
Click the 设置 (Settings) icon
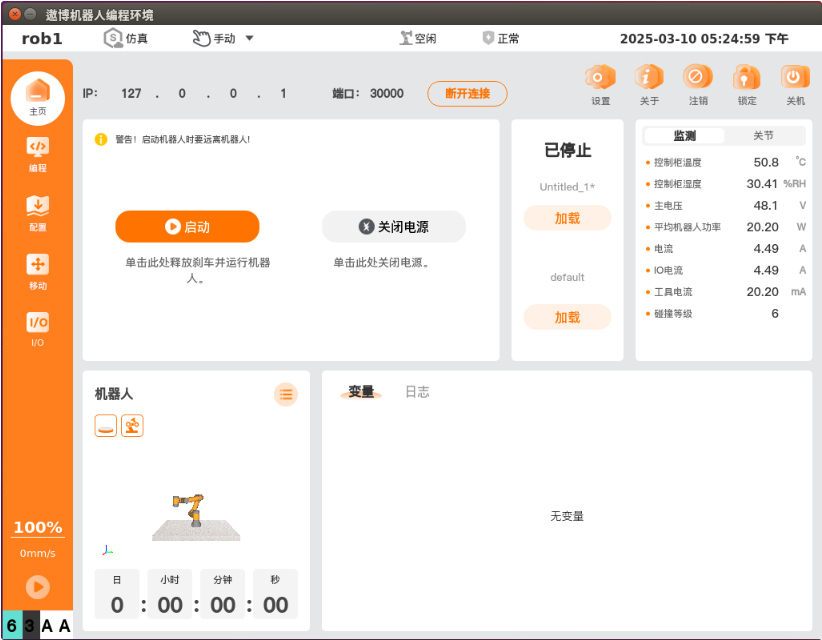pos(600,79)
